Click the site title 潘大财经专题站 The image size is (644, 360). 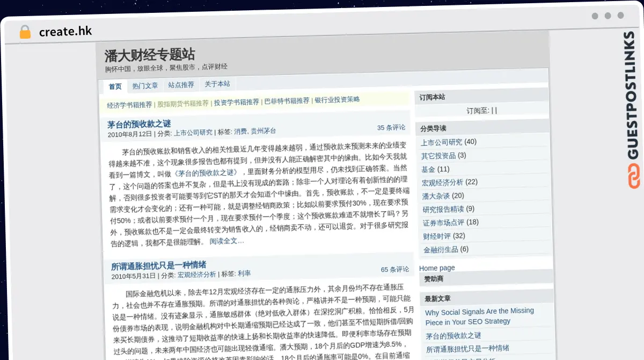(x=150, y=55)
